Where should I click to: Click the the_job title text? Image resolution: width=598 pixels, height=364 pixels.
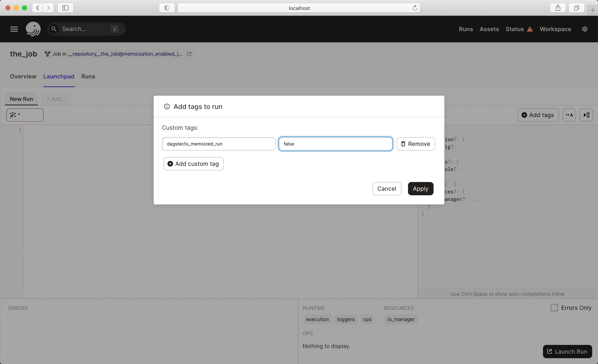tap(23, 54)
